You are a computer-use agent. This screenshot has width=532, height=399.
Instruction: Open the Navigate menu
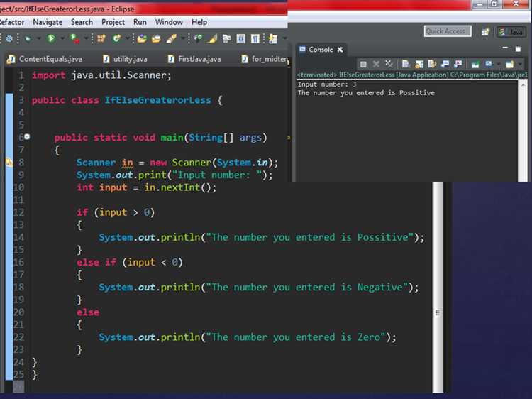(48, 22)
